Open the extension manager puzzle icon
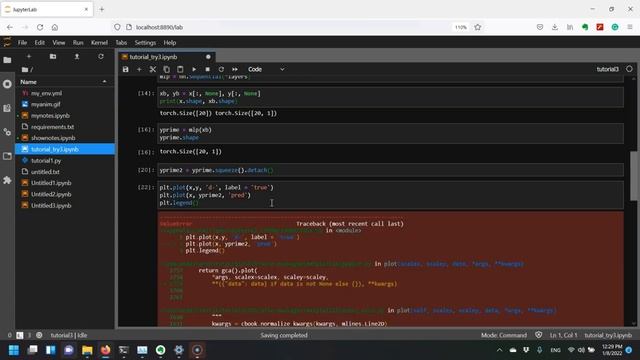 point(7,180)
